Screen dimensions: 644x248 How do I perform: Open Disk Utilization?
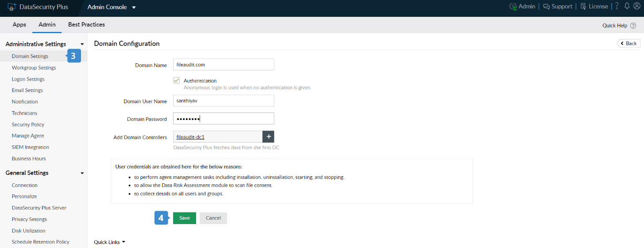[x=29, y=231]
